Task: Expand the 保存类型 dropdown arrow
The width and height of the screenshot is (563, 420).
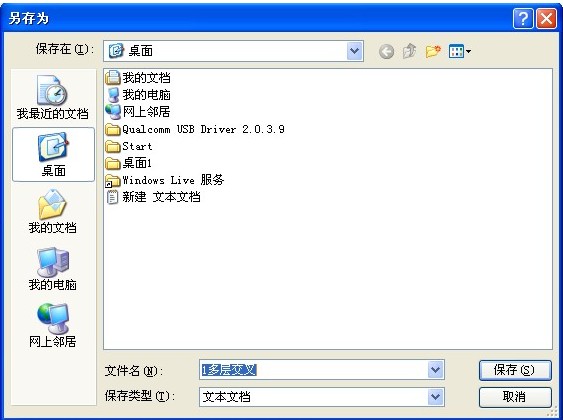Action: tap(436, 397)
